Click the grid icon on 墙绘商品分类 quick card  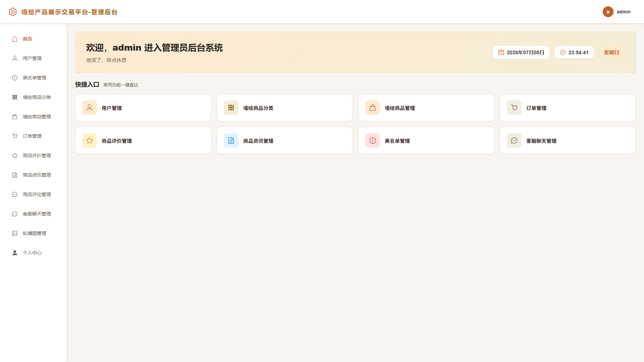tap(231, 108)
